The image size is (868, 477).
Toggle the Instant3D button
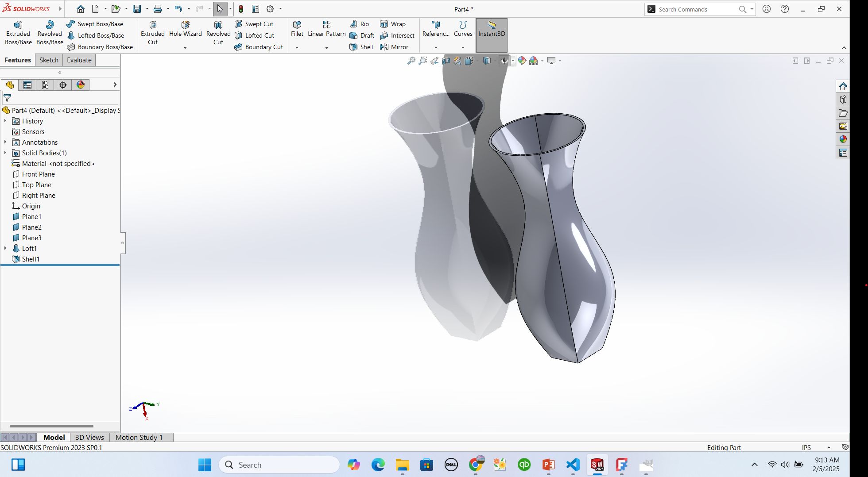click(492, 35)
